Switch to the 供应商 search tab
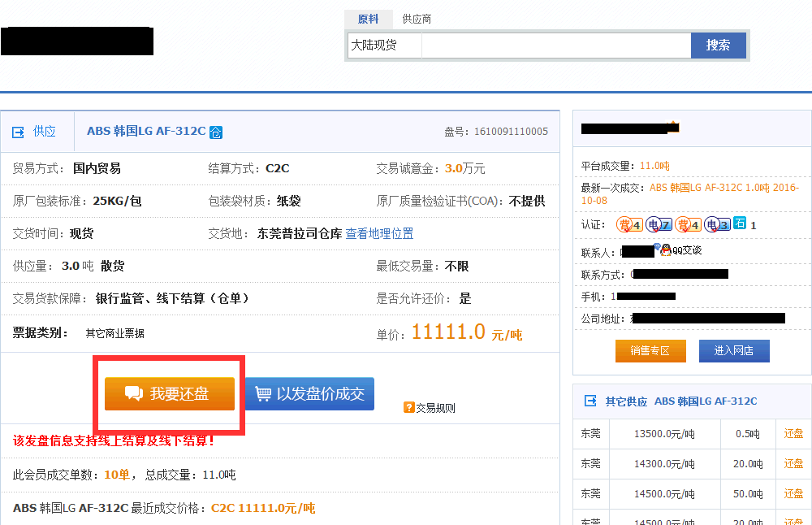 [x=417, y=20]
